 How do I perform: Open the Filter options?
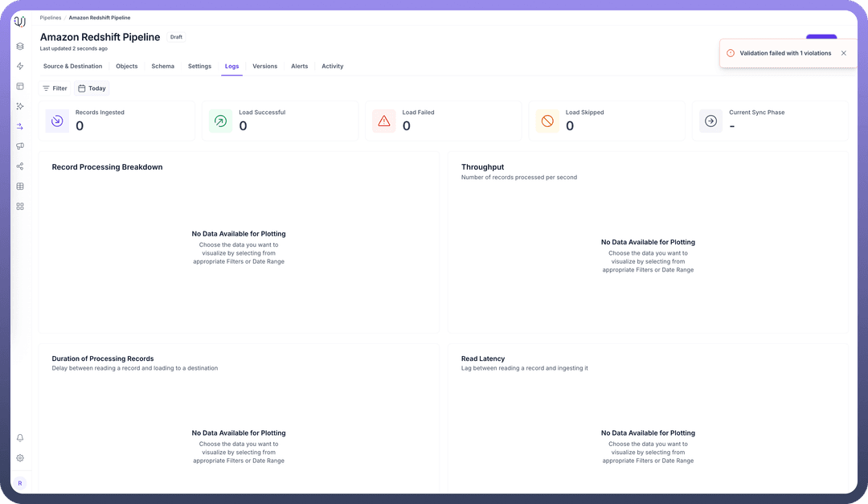point(55,88)
